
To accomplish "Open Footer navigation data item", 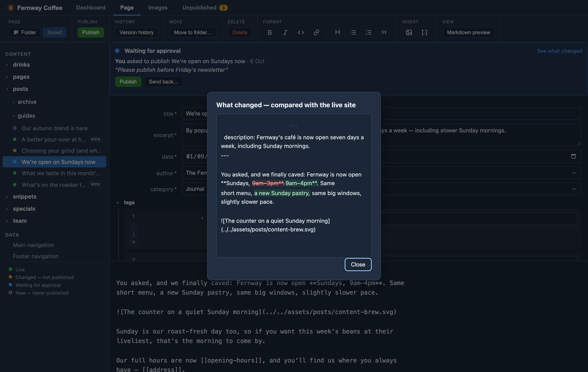I will click(x=36, y=257).
